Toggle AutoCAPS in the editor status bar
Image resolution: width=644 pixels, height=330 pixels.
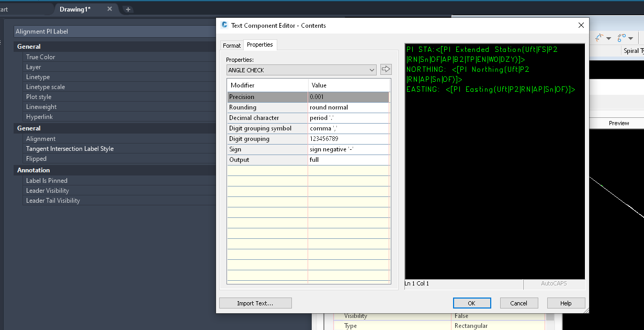[555, 283]
